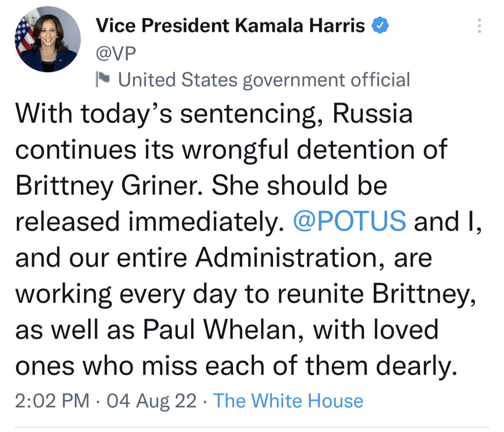504x432 pixels.
Task: Click the United States government official label
Action: (264, 79)
